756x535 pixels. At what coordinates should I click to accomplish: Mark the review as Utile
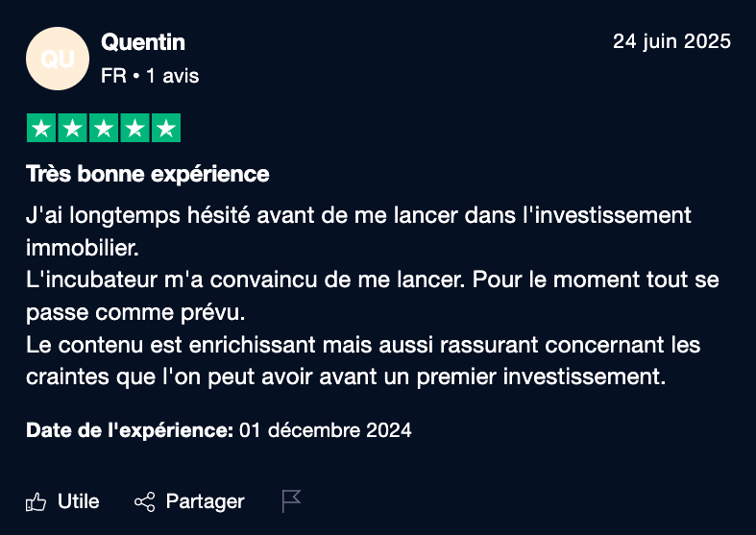tap(79, 501)
